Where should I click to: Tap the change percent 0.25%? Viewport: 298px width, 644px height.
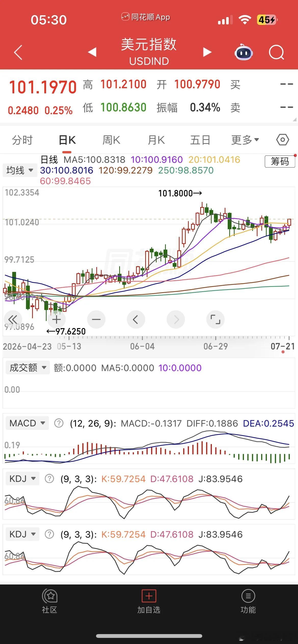59,110
